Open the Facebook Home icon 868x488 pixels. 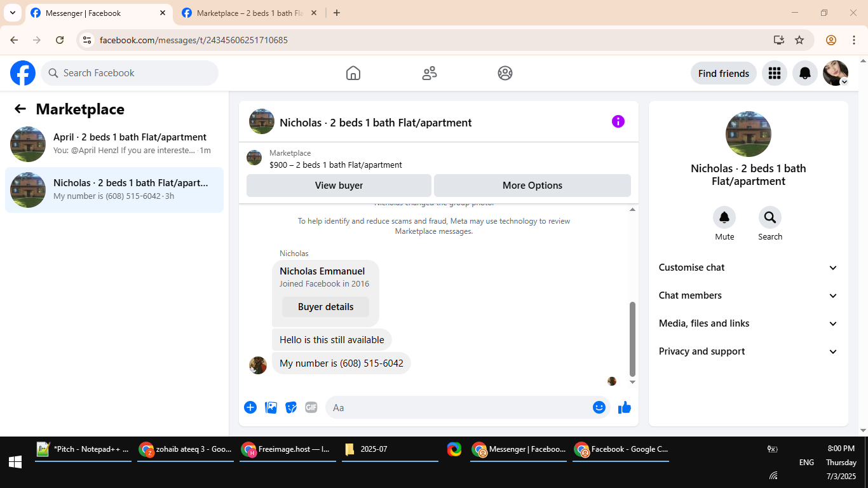pyautogui.click(x=353, y=73)
